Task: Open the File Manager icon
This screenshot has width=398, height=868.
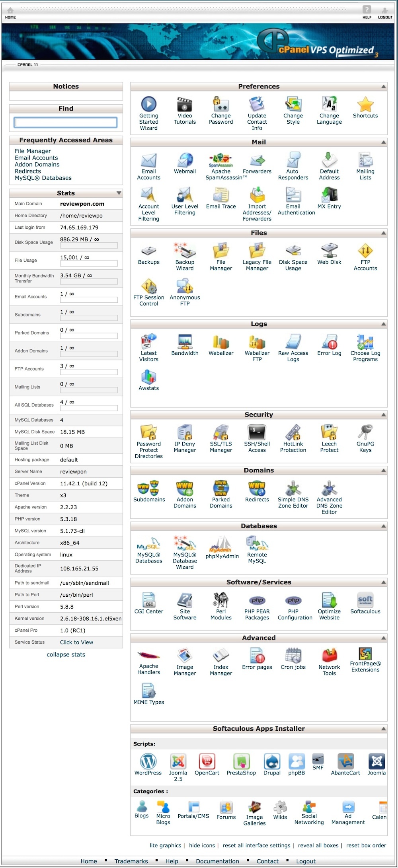Action: pos(221,251)
